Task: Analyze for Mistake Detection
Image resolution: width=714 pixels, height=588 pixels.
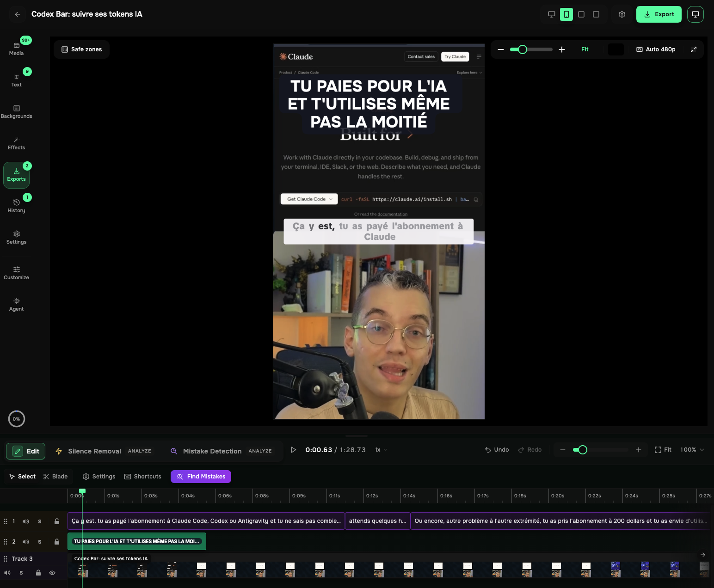Action: coord(260,451)
